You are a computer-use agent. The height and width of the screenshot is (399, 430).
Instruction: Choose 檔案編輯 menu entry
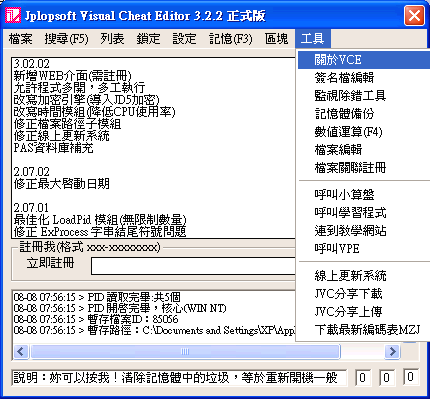coord(363,150)
